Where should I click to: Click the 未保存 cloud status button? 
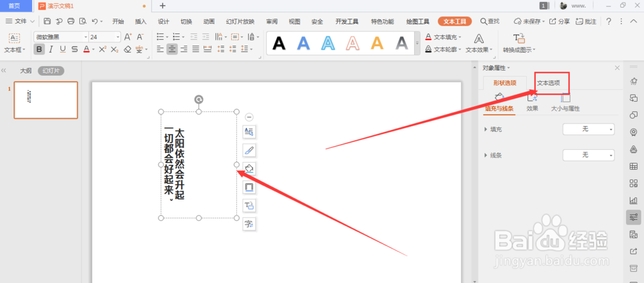pyautogui.click(x=530, y=21)
